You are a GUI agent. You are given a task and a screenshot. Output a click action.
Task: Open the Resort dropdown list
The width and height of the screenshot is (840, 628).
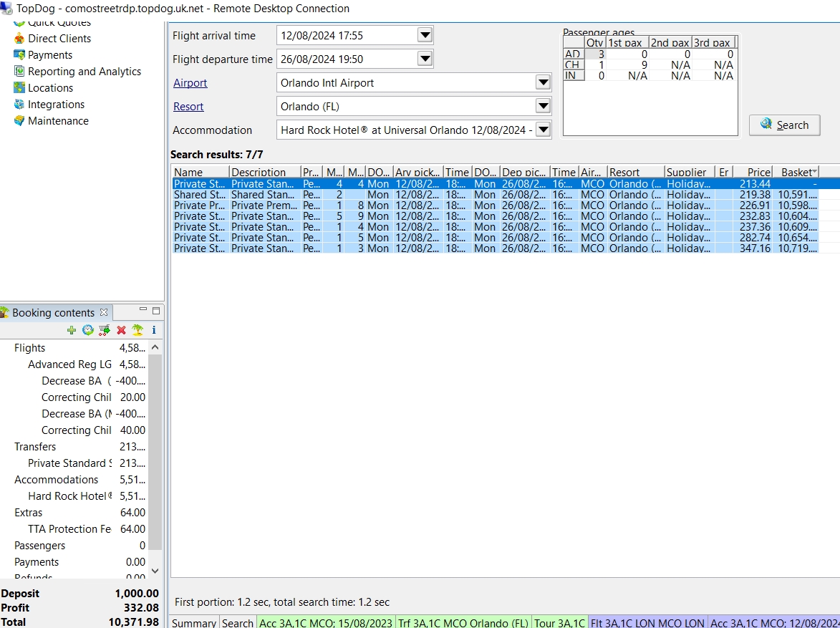543,107
